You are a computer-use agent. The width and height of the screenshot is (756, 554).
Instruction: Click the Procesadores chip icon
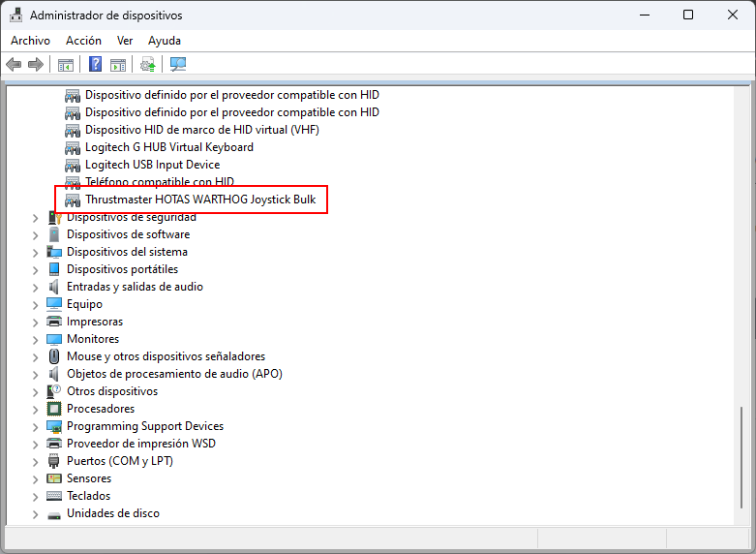54,409
